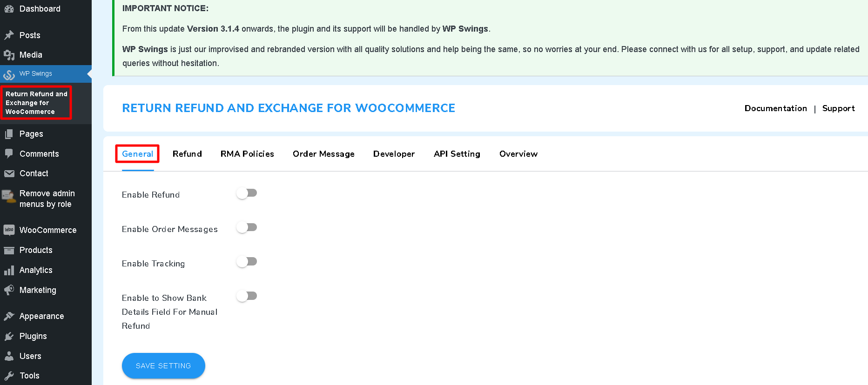Toggle the Enable Order Messages switch

pyautogui.click(x=247, y=227)
